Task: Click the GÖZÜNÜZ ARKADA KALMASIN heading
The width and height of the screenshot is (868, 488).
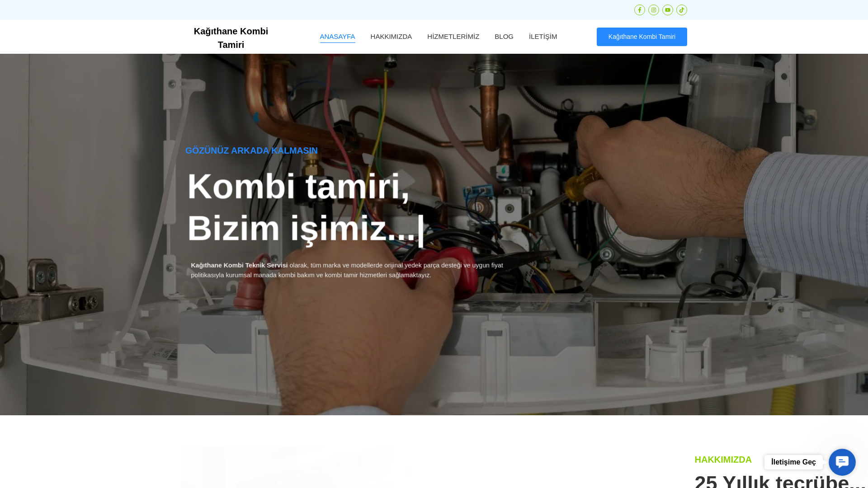Action: 251,150
